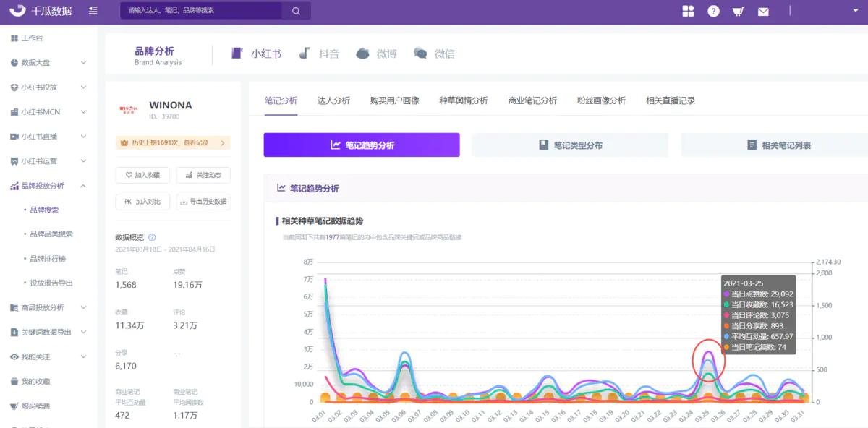
Task: Open 品牌品类搜索 in the sidebar
Action: click(51, 234)
